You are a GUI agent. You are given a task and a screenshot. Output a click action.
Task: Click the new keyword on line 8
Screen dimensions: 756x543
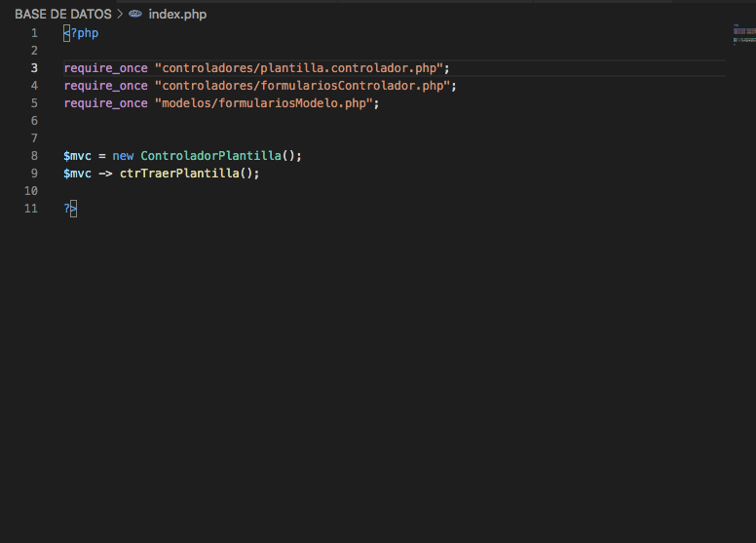(123, 156)
